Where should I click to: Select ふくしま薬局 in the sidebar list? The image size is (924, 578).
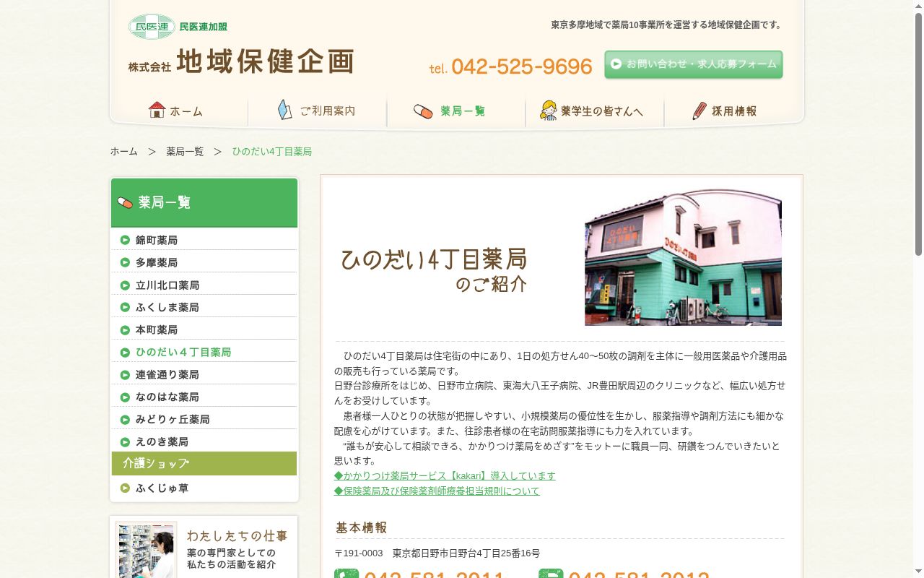pos(204,307)
